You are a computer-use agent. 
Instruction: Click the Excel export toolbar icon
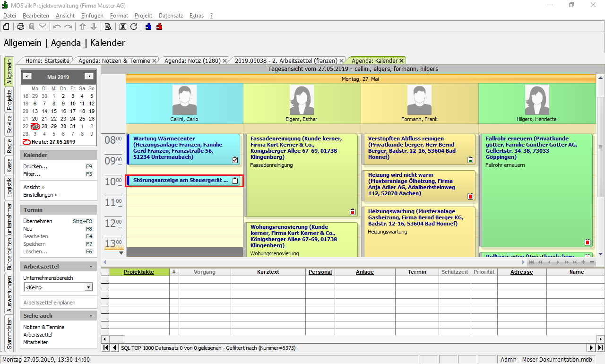123,26
